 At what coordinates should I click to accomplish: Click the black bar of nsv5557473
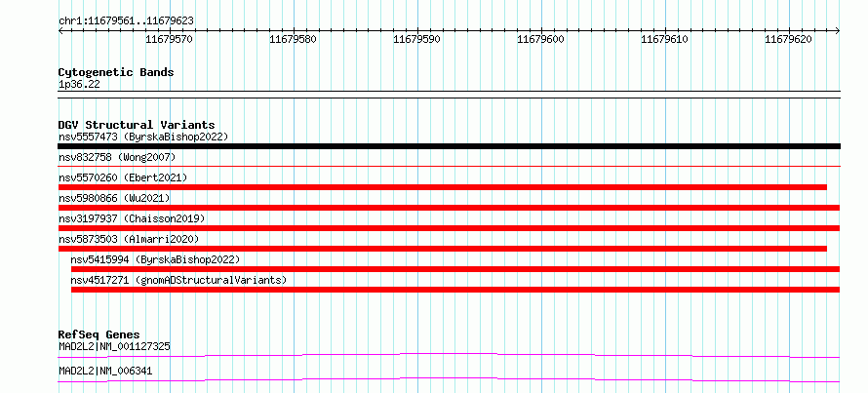point(449,146)
